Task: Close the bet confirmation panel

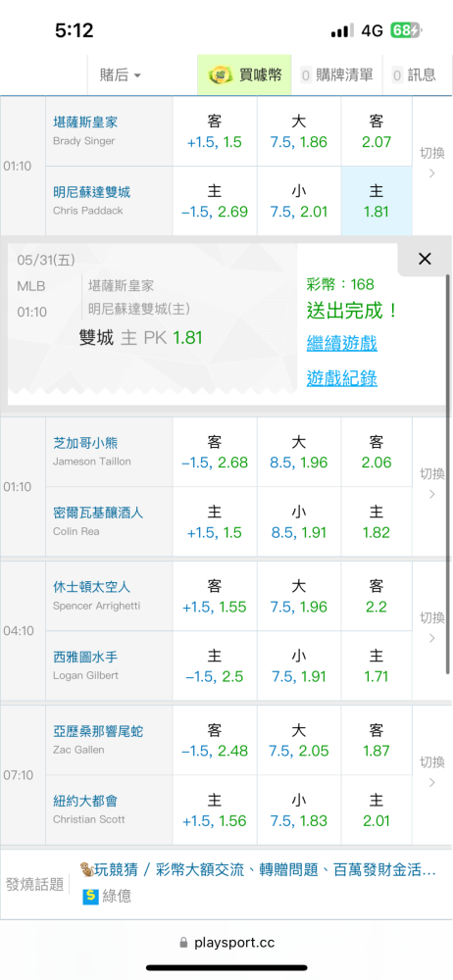Action: pyautogui.click(x=425, y=259)
